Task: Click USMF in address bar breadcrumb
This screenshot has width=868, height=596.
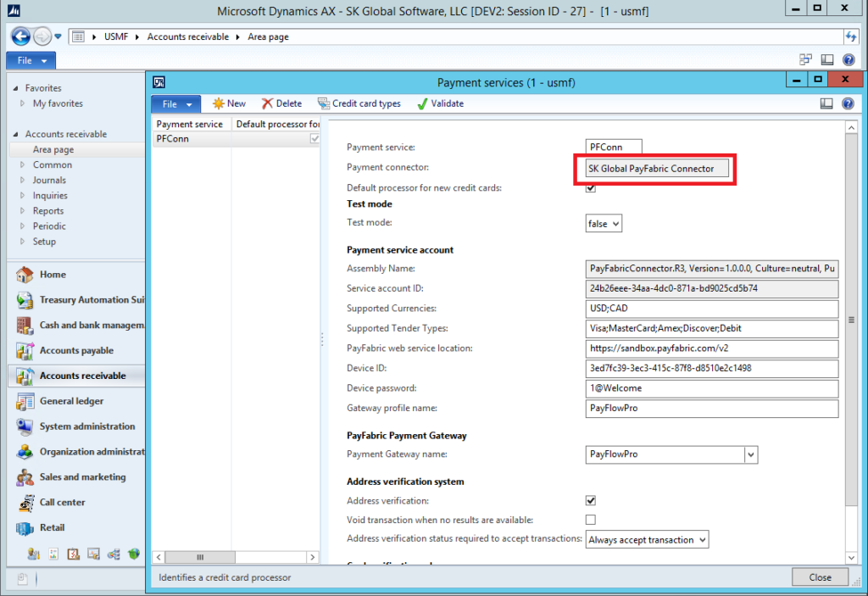Action: pyautogui.click(x=116, y=36)
